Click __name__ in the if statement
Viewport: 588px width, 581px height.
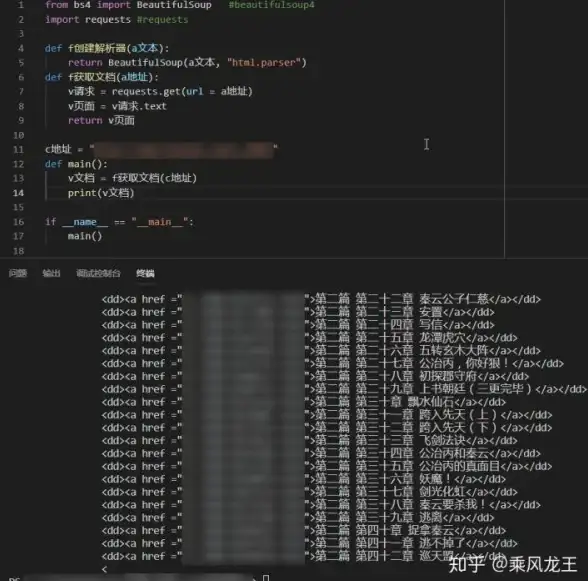click(85, 222)
